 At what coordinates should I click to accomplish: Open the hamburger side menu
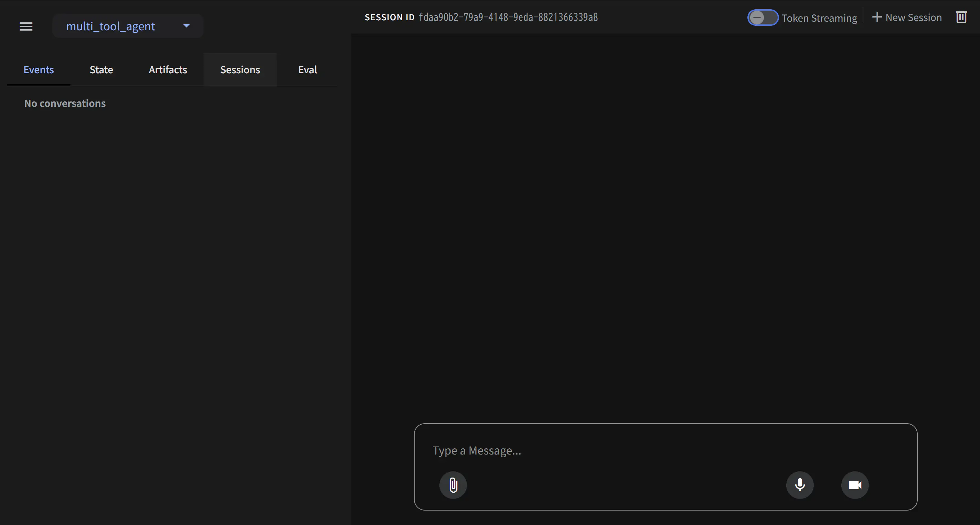click(x=26, y=26)
